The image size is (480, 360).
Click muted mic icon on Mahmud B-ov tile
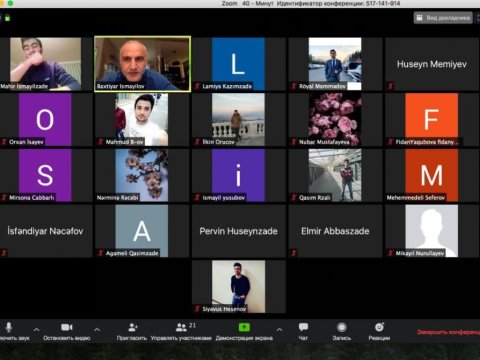pyautogui.click(x=101, y=142)
